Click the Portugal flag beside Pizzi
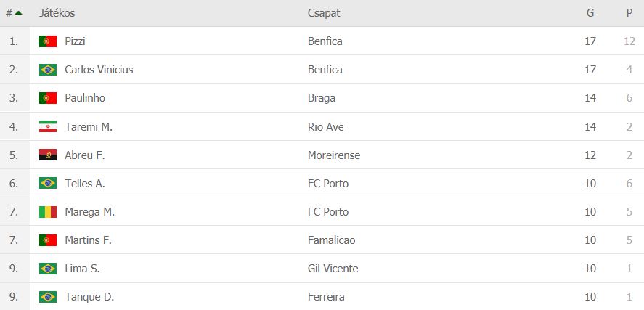The width and height of the screenshot is (644, 310). coord(48,41)
